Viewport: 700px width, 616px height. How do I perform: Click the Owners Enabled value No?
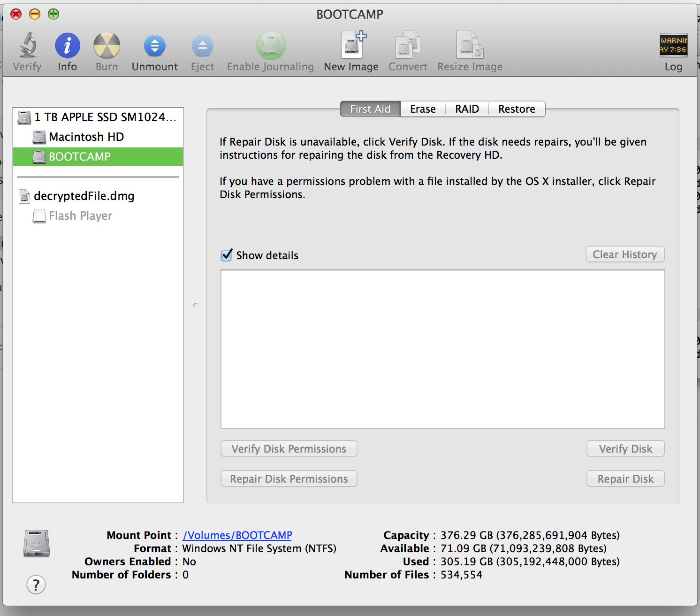tap(189, 562)
